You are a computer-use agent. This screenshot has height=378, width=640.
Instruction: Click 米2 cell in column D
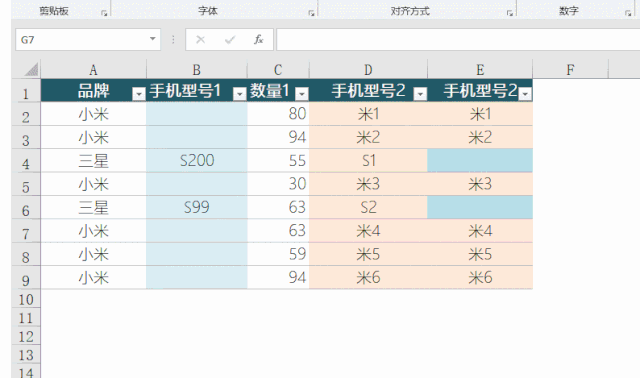coord(368,137)
